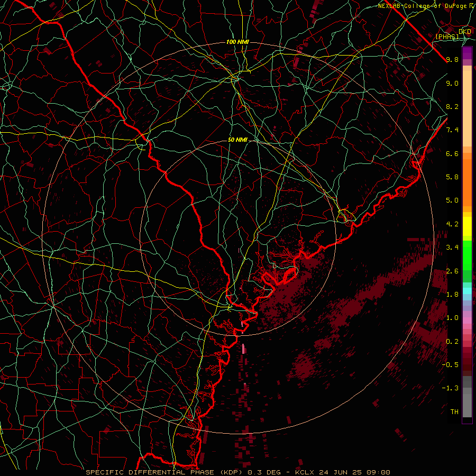Click the "[PHAS]" units label
The image size is (476, 476).
click(x=447, y=37)
